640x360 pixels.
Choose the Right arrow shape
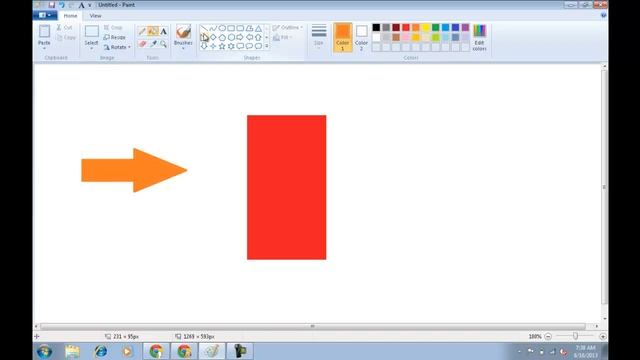click(240, 37)
